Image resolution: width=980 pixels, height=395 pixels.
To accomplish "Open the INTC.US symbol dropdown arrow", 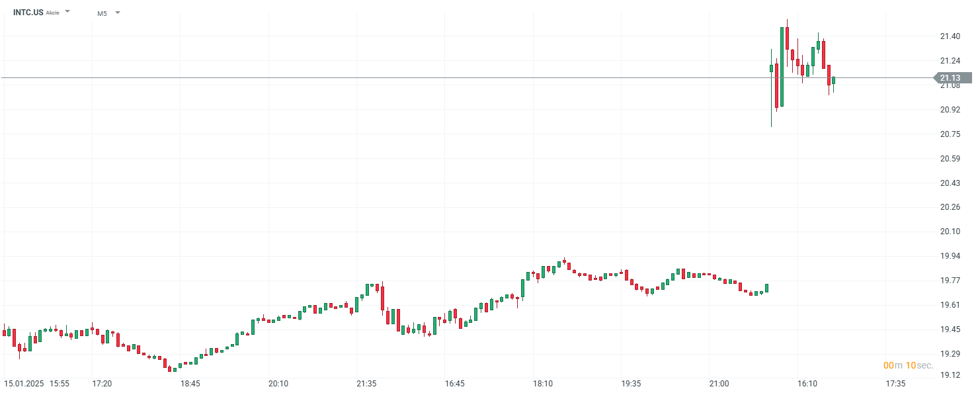I will (x=67, y=12).
